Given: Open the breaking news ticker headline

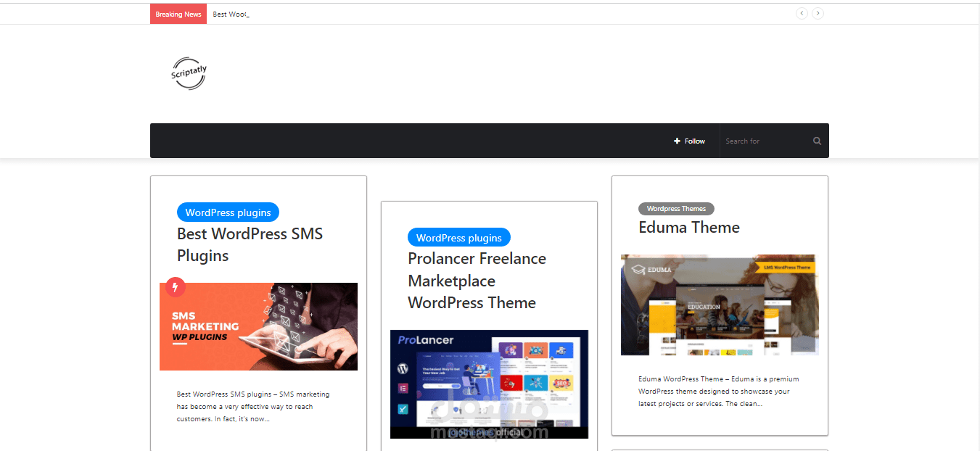Looking at the screenshot, I should click(x=231, y=15).
